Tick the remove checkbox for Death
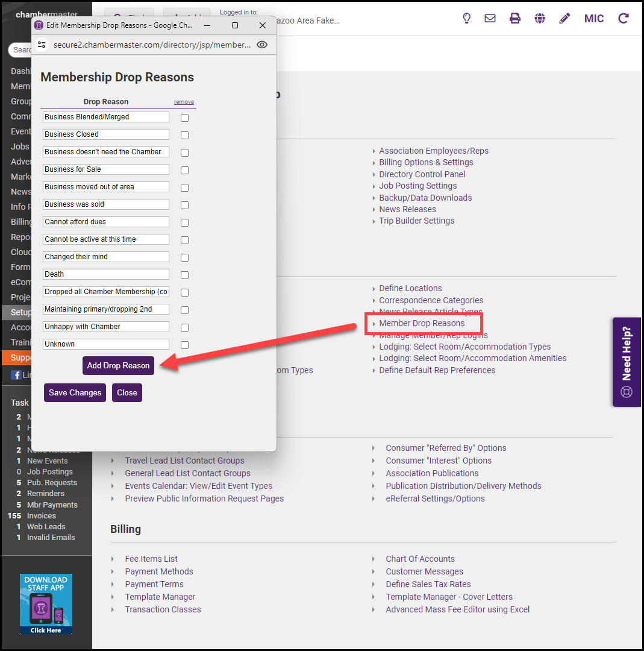This screenshot has height=651, width=644. pos(184,275)
